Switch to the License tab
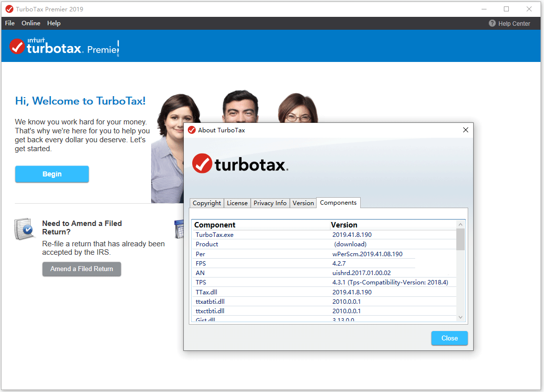The width and height of the screenshot is (544, 392). tap(237, 203)
